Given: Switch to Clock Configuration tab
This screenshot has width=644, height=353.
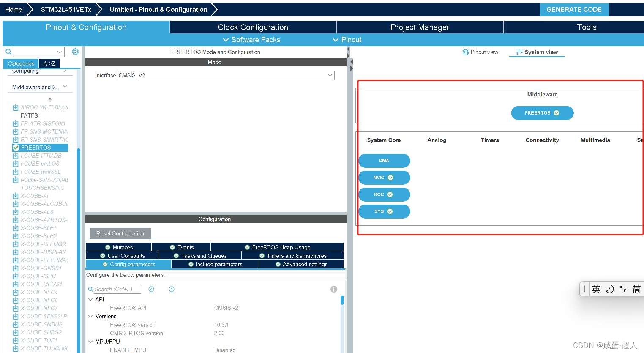Looking at the screenshot, I should (x=253, y=27).
